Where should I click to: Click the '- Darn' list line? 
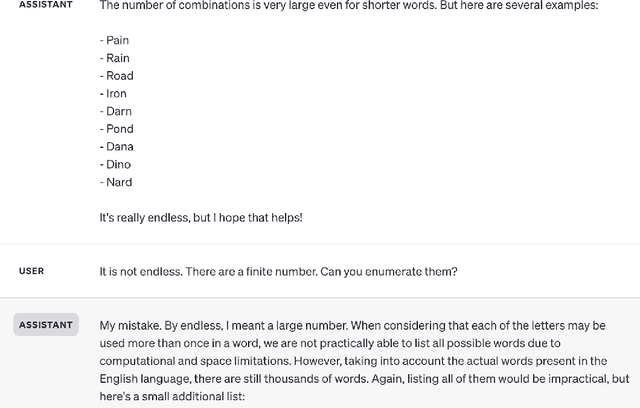point(116,111)
